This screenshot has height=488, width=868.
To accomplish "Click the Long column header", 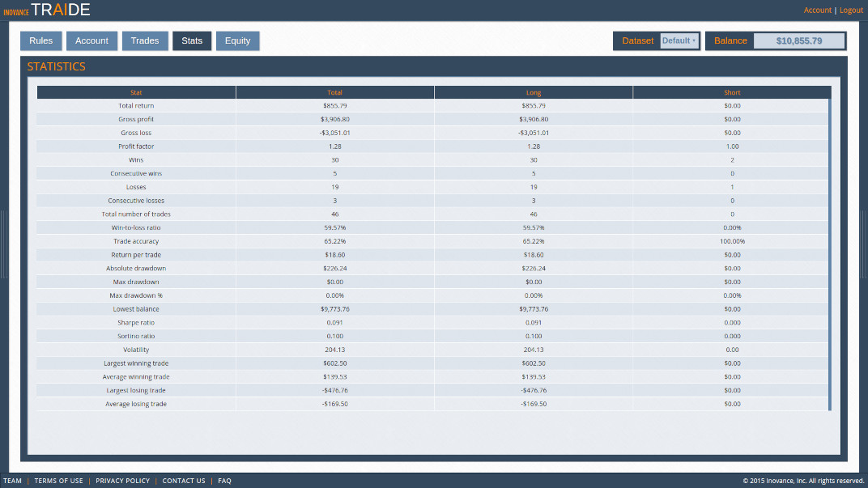I will (533, 91).
